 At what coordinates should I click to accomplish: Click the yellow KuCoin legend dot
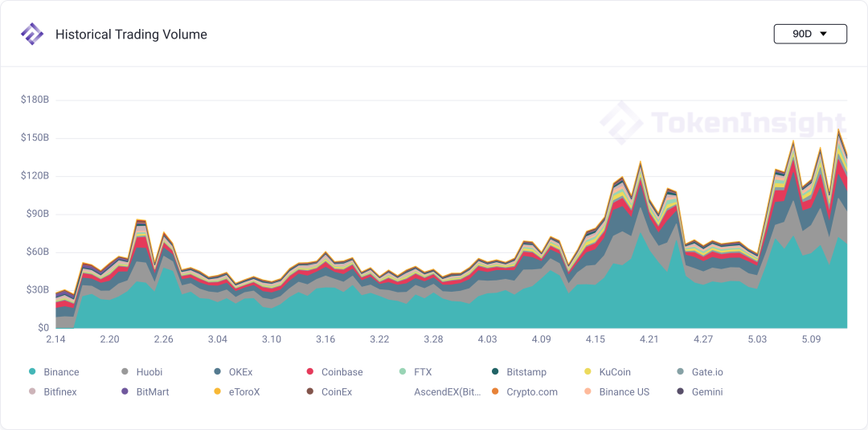(x=588, y=372)
